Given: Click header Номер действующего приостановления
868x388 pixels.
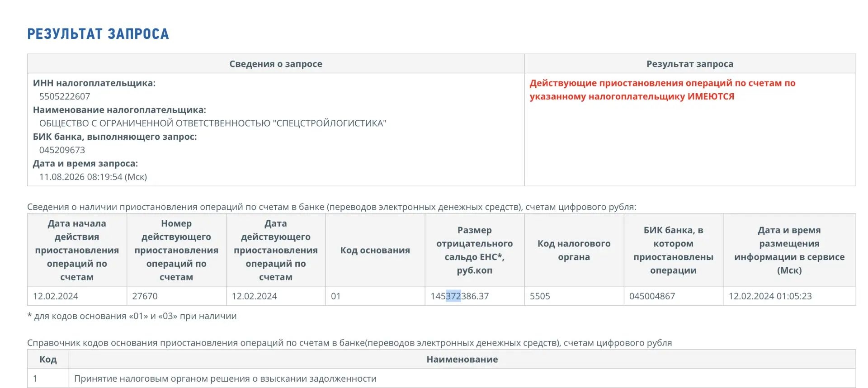Looking at the screenshot, I should coord(176,250).
